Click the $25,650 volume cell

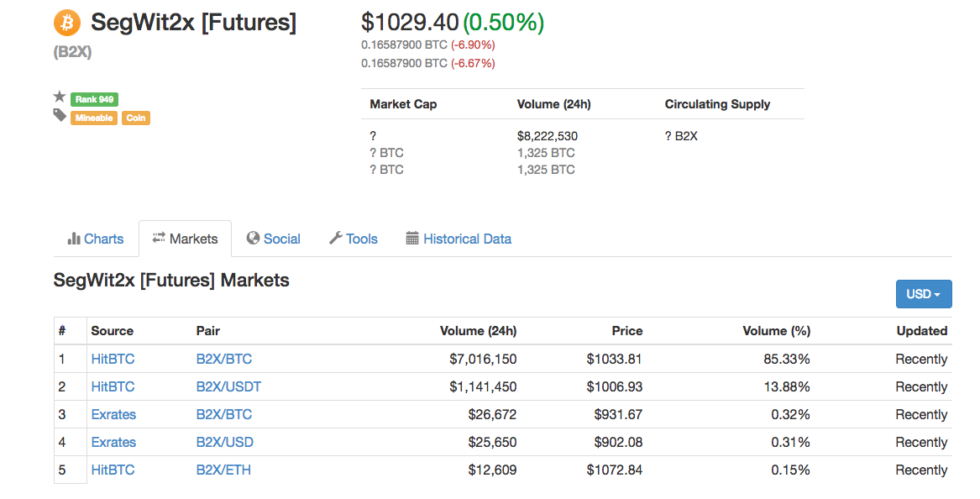pos(492,442)
